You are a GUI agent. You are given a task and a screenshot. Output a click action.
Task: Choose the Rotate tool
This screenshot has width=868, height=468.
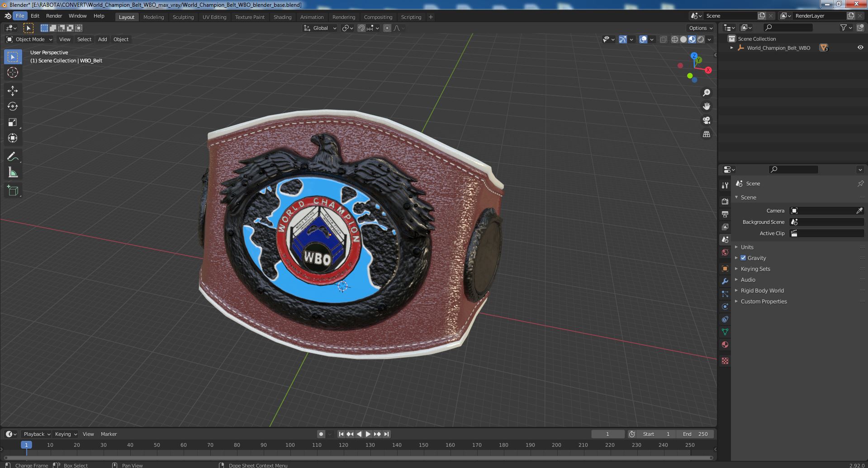point(13,106)
